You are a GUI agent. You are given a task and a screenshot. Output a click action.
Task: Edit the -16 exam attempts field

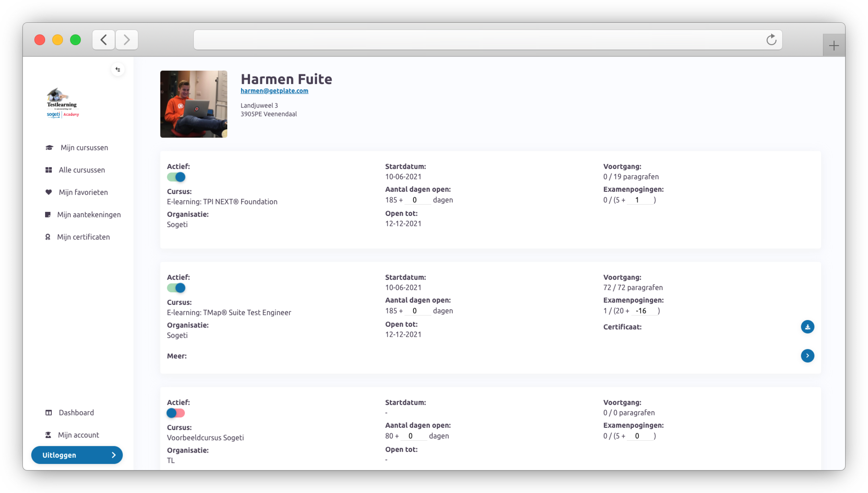pyautogui.click(x=644, y=311)
